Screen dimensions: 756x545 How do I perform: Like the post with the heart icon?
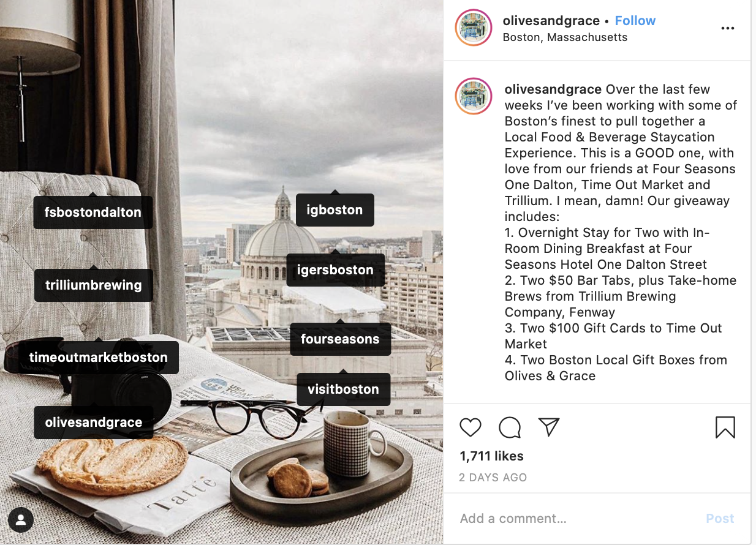(x=471, y=427)
